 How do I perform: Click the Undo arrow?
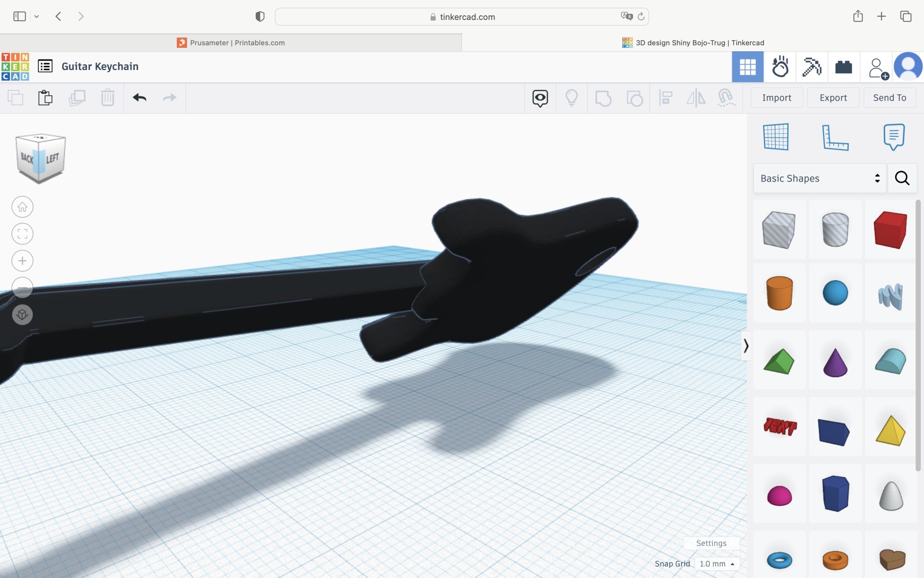[x=140, y=98]
